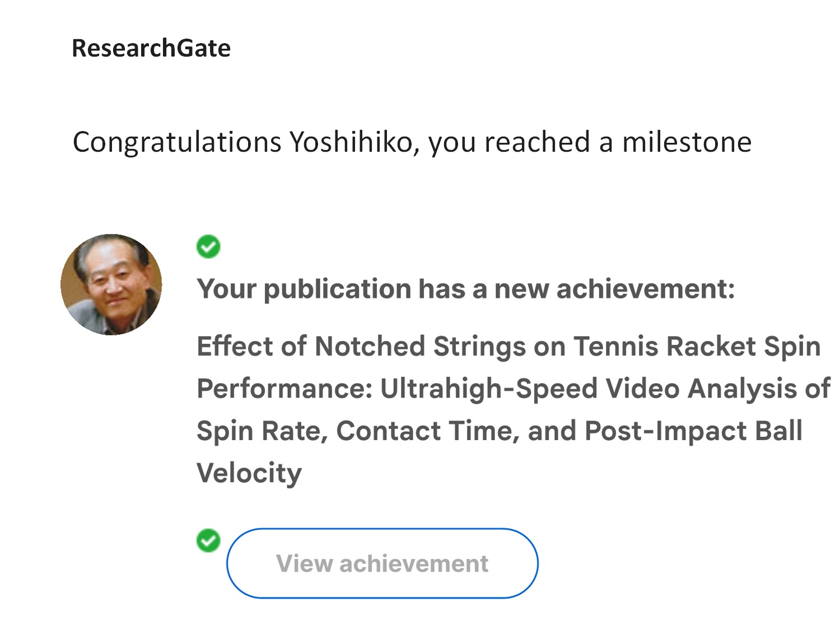Click the ResearchGate logo text

coord(151,48)
